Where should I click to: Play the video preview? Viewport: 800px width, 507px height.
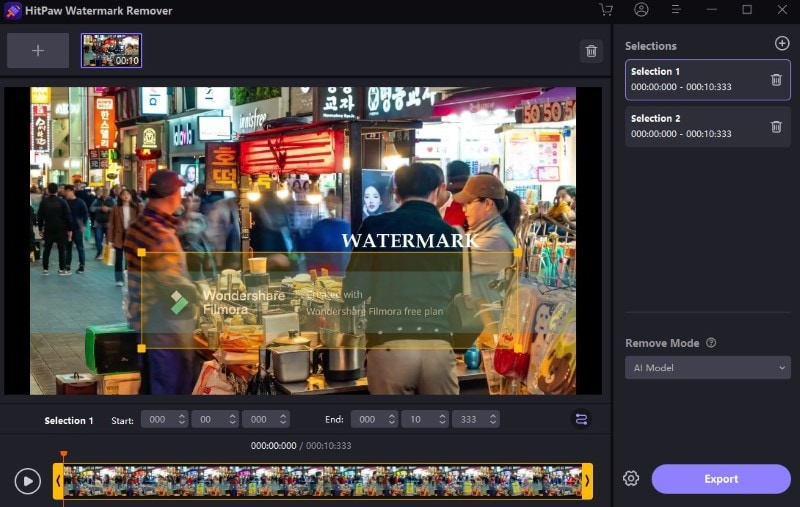[x=28, y=481]
